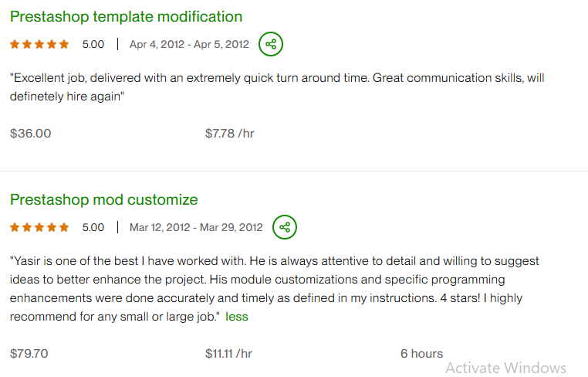Click the $11.11 /hr rate
588x377 pixels.
pos(228,353)
